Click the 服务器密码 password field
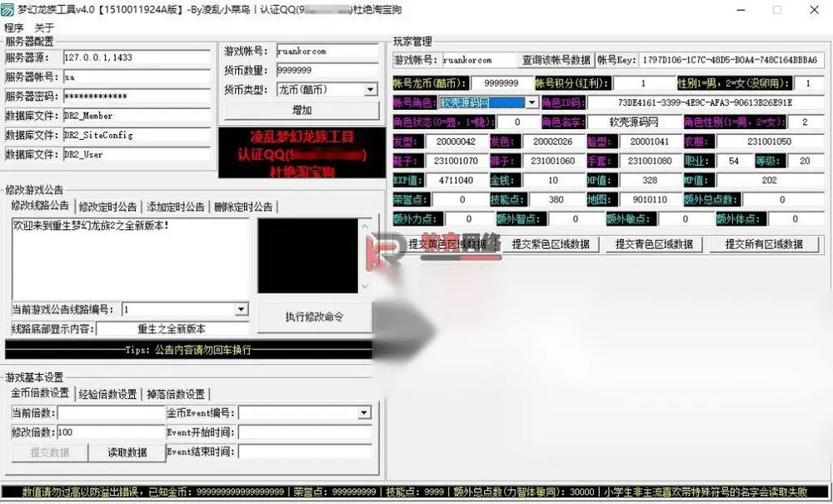Screen dimensions: 833x504 point(137,96)
